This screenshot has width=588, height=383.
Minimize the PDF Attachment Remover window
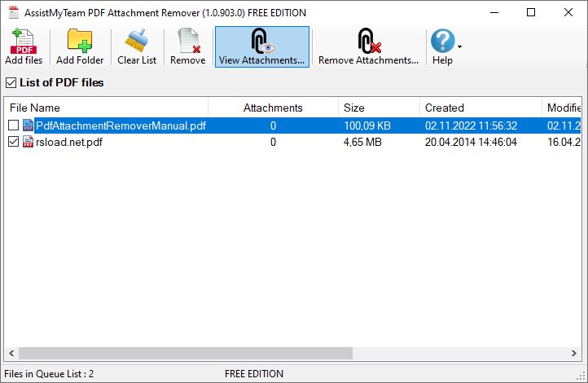[494, 12]
